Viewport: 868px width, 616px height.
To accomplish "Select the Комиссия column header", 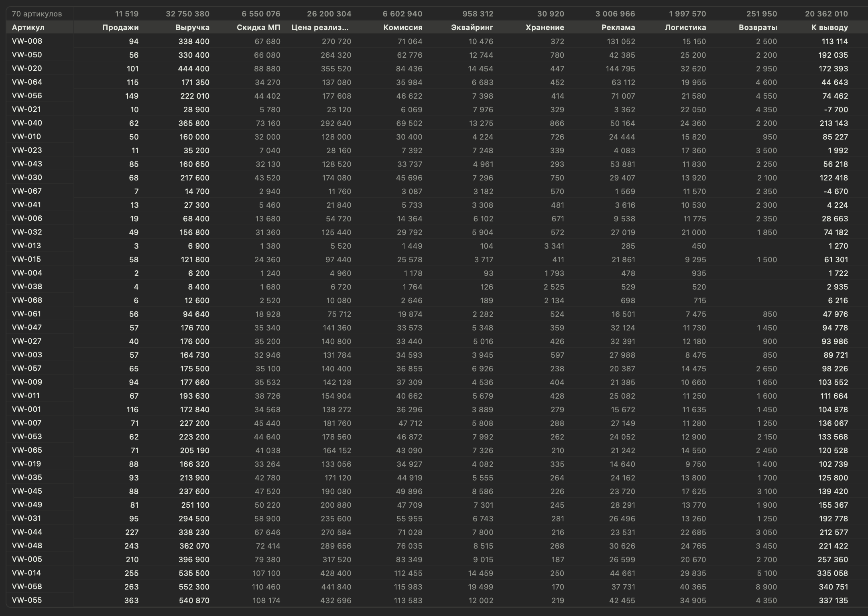I will (403, 28).
